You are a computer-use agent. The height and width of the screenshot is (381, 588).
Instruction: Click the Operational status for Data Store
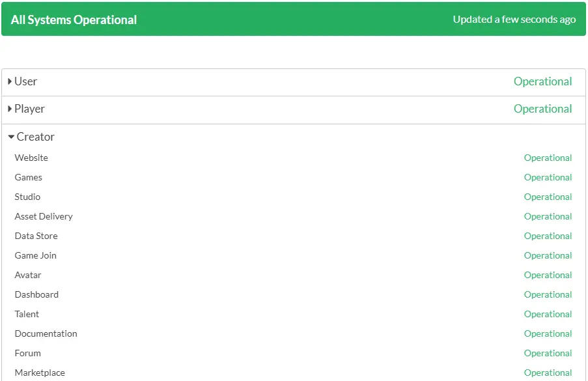coord(548,236)
